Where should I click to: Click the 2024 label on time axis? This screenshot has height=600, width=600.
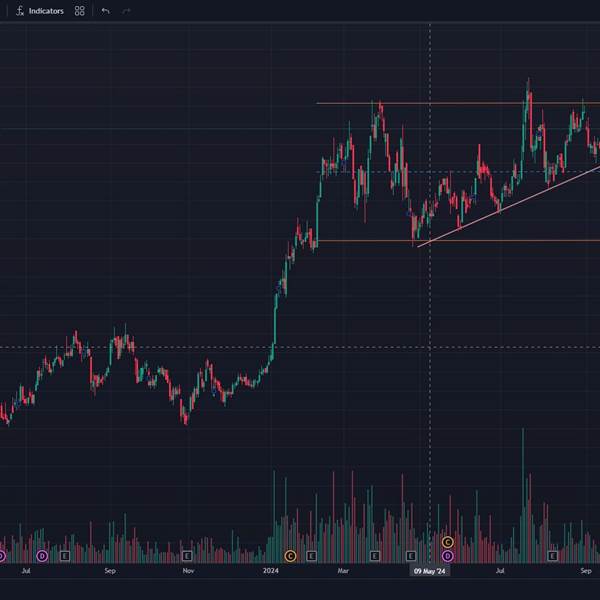[271, 571]
